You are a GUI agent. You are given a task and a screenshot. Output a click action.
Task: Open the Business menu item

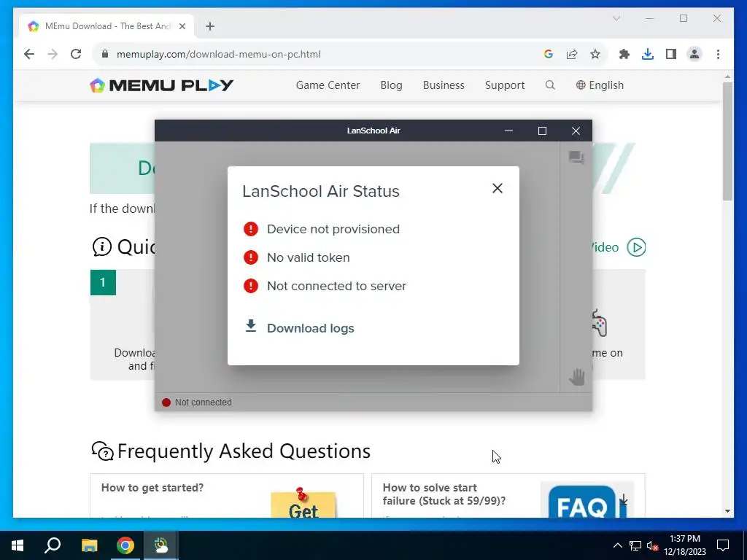pyautogui.click(x=444, y=85)
